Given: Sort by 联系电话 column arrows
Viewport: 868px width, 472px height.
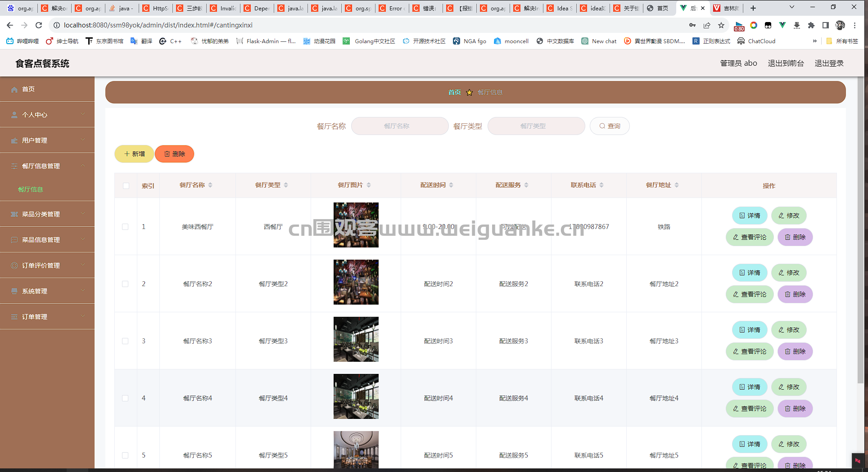Looking at the screenshot, I should [x=601, y=185].
